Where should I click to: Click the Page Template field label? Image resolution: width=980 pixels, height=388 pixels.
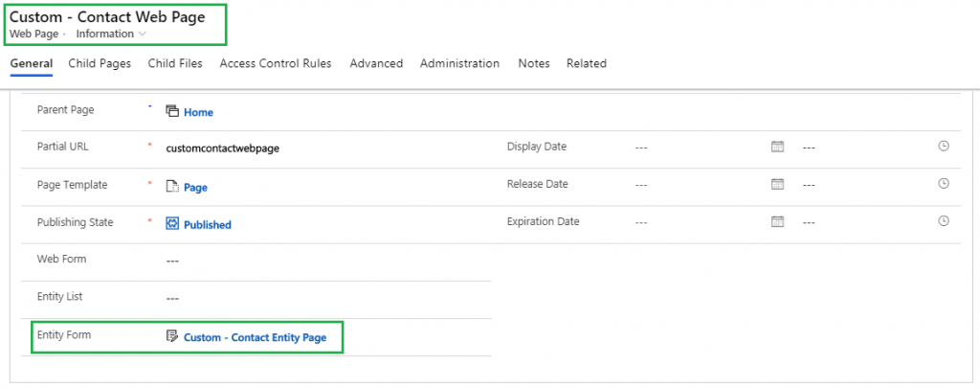72,185
